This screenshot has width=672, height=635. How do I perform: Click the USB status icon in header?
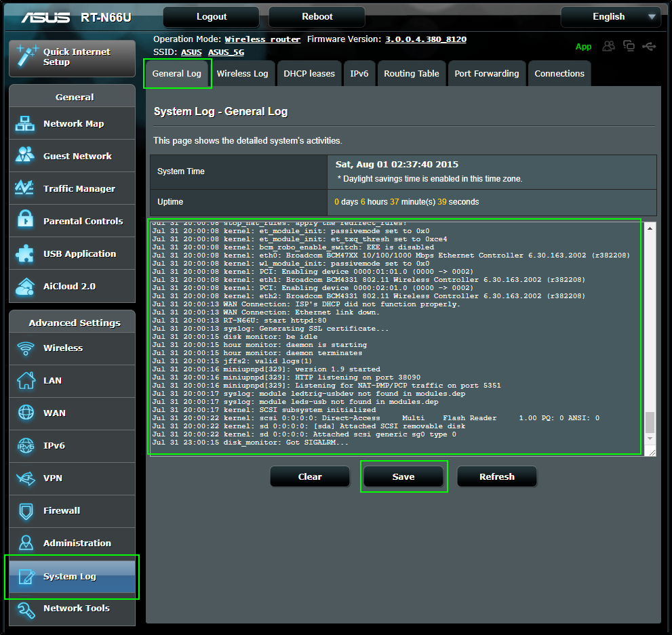click(649, 46)
